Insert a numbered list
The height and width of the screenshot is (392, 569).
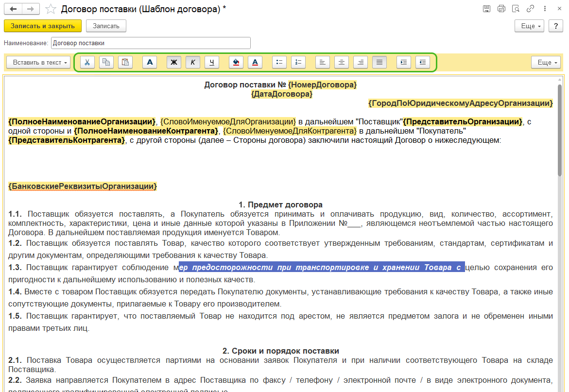(298, 62)
